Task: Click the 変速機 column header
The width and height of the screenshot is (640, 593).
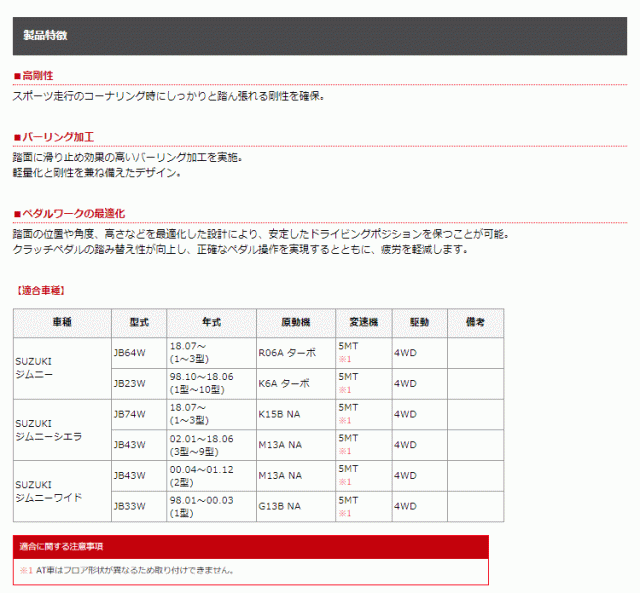Action: tap(362, 323)
